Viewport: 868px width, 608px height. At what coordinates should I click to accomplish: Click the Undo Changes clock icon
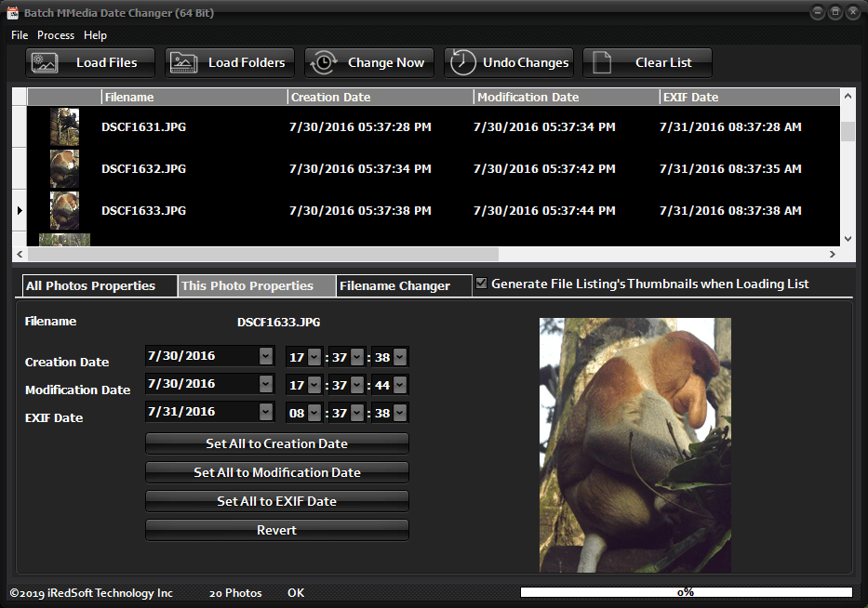point(462,62)
